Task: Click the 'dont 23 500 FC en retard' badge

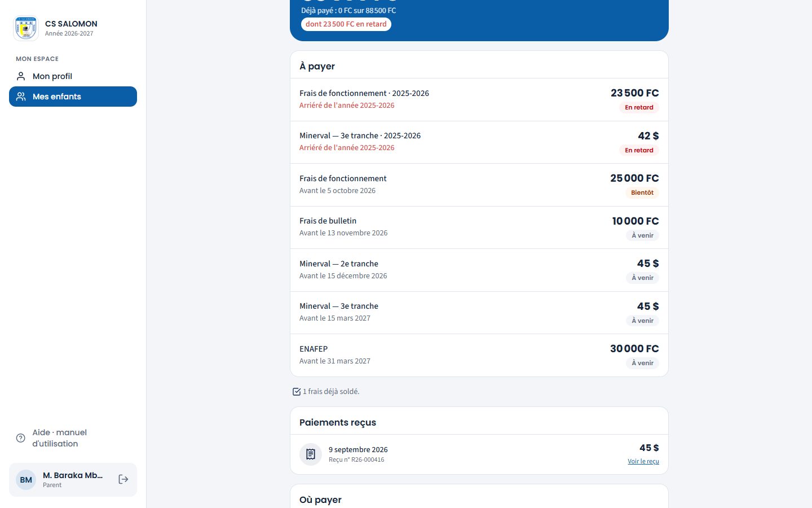Action: click(x=346, y=24)
